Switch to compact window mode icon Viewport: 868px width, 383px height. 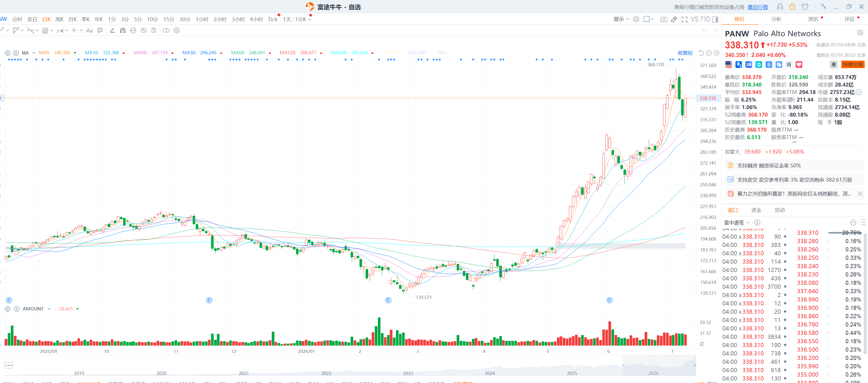click(823, 7)
